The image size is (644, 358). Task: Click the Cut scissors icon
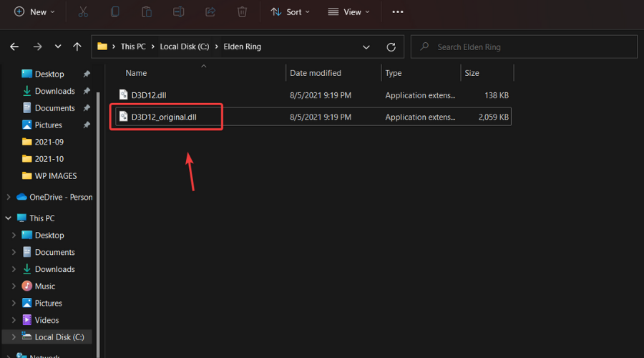[x=83, y=12]
